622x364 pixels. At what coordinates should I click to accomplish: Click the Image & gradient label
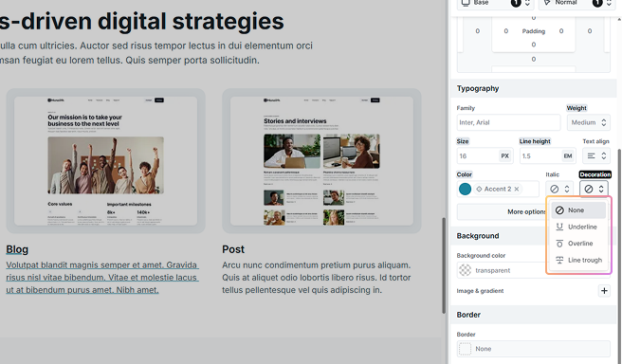tap(480, 291)
